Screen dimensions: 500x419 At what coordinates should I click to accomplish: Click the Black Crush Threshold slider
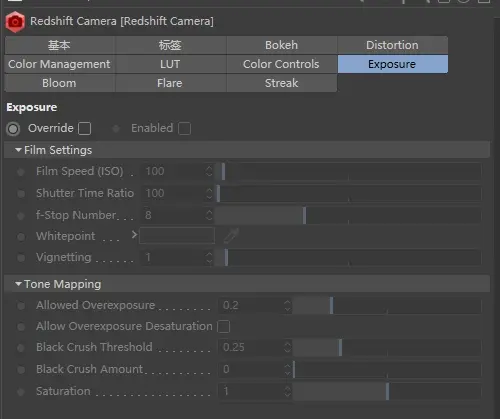click(x=387, y=347)
